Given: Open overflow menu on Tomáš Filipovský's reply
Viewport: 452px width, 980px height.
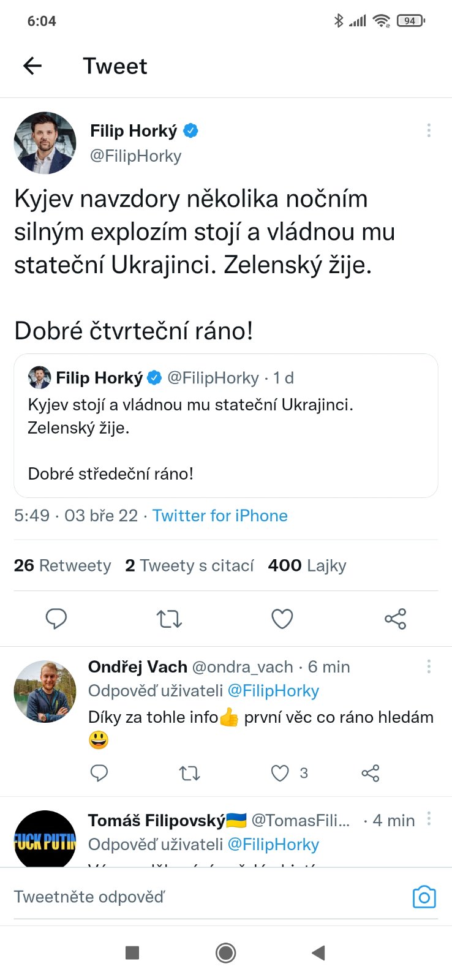Looking at the screenshot, I should click(x=429, y=819).
